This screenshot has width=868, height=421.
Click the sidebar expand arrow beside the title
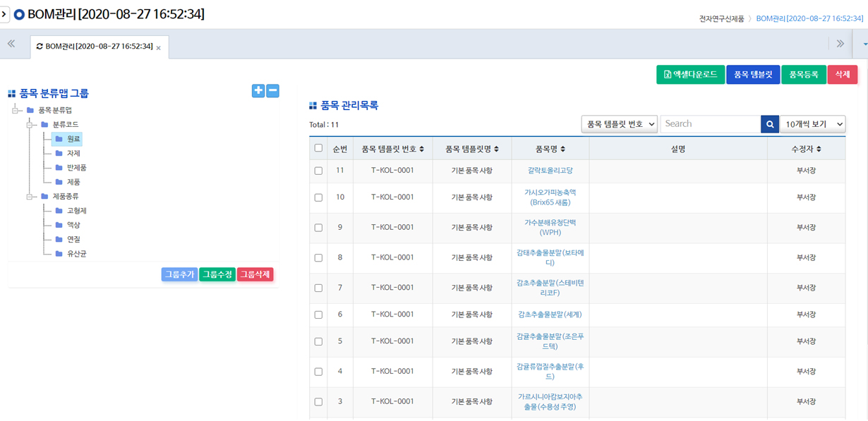[6, 14]
